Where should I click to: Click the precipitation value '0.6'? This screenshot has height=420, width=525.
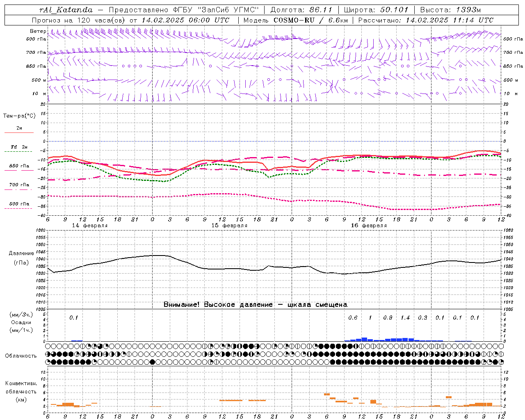coord(353,318)
